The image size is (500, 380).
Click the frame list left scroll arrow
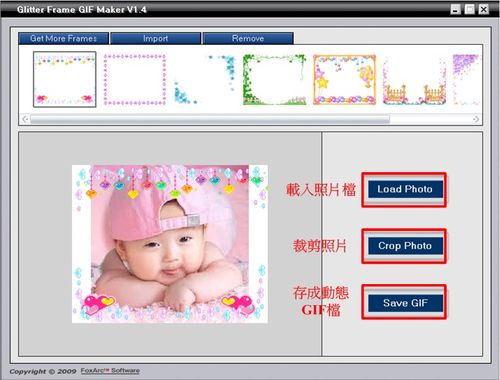pyautogui.click(x=25, y=119)
